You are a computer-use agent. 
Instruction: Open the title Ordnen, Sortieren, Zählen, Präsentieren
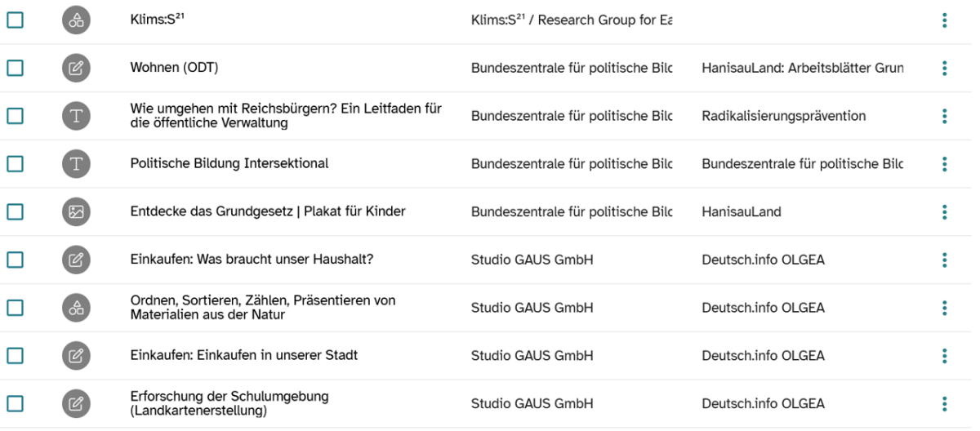(263, 308)
